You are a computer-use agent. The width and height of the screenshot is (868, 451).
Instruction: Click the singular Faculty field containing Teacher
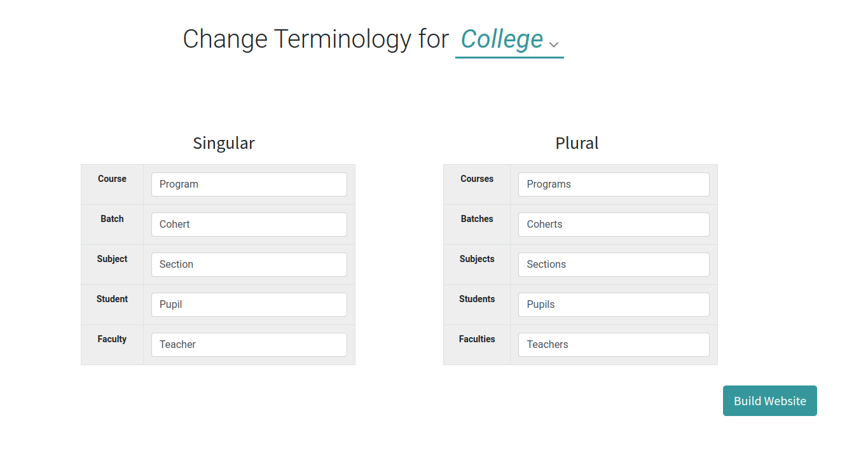point(249,345)
